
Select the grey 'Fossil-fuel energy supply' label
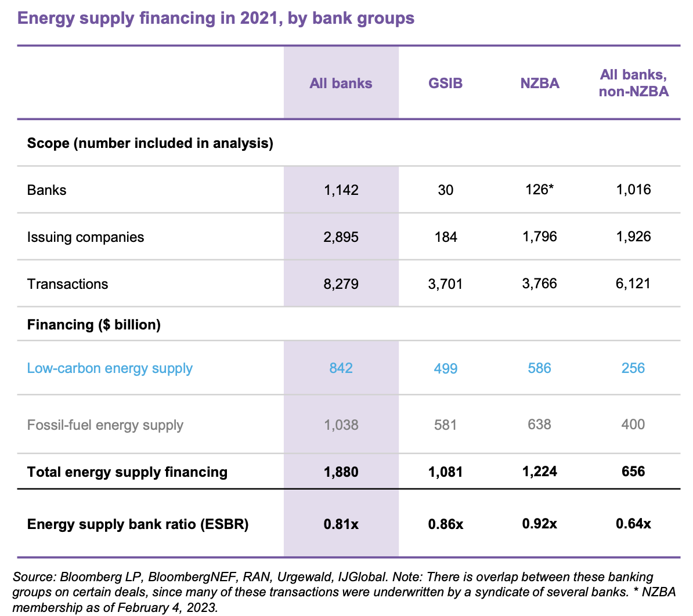point(105,425)
